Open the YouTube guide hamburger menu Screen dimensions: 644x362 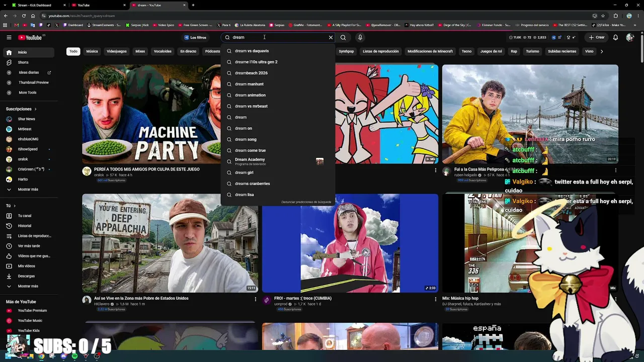pos(9,37)
